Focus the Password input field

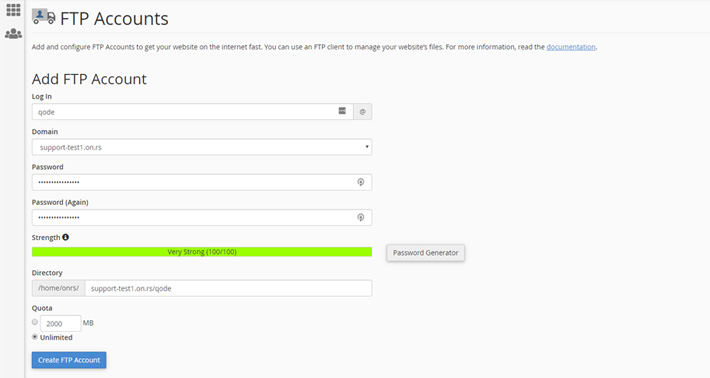tap(202, 182)
